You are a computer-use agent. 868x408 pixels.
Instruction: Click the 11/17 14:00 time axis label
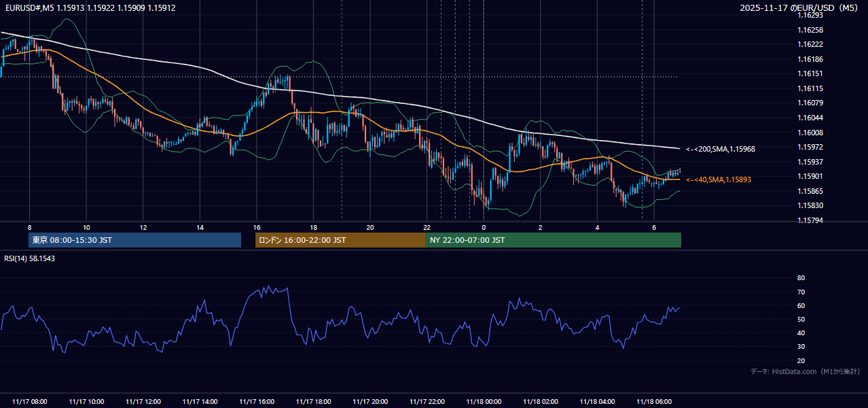click(200, 402)
